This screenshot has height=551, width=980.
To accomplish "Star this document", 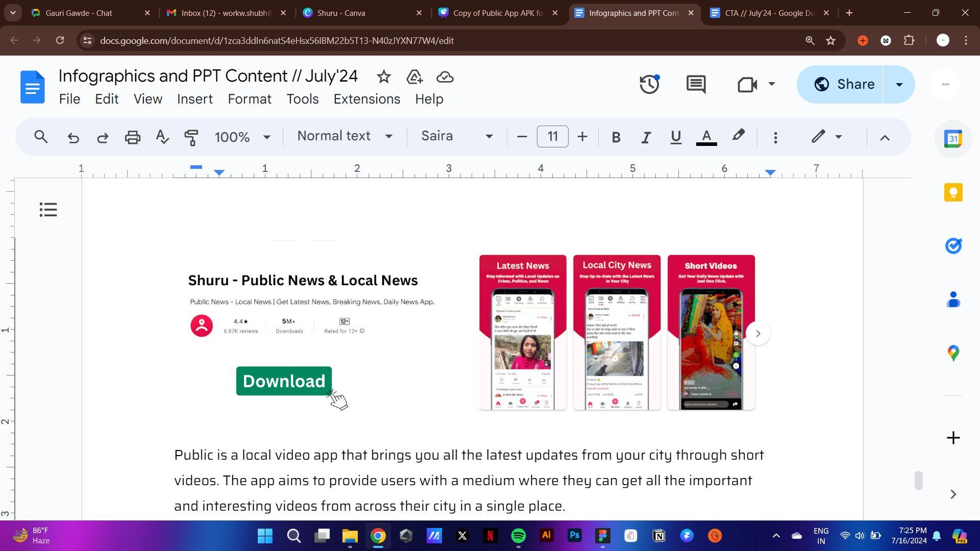I will tap(384, 77).
